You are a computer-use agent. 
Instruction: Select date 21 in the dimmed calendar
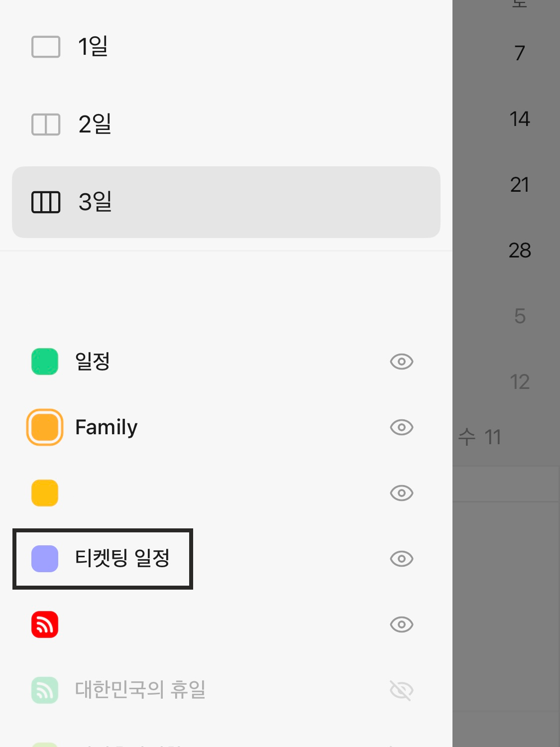520,185
